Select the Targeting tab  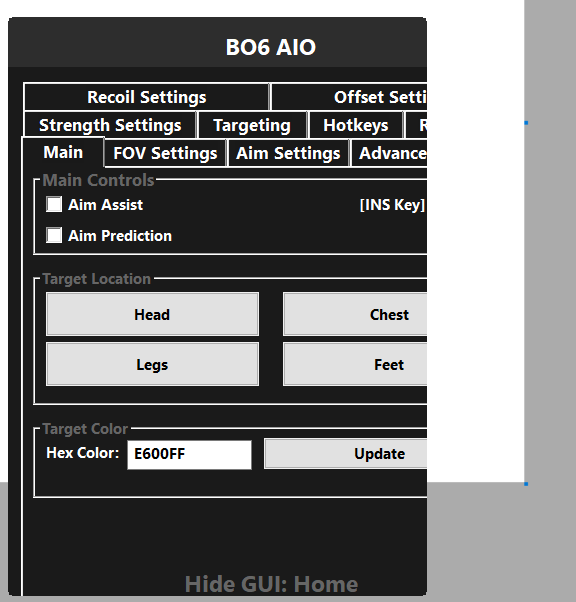252,125
